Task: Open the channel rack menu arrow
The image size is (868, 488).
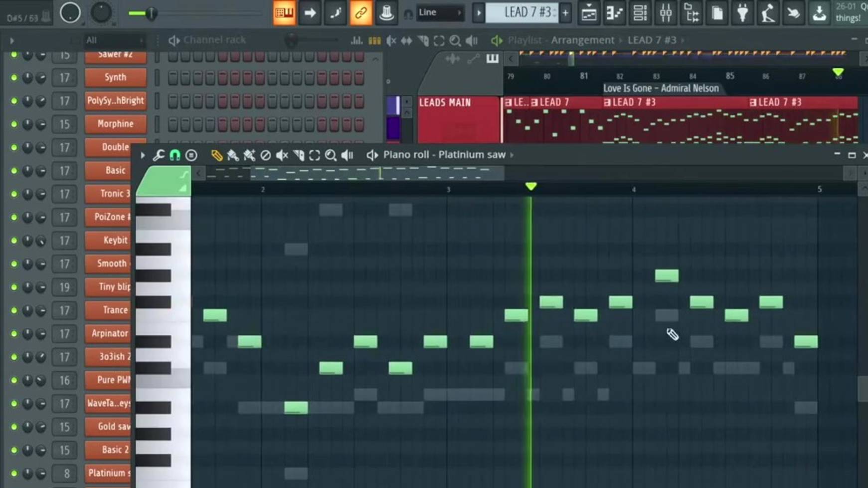Action: tap(12, 40)
